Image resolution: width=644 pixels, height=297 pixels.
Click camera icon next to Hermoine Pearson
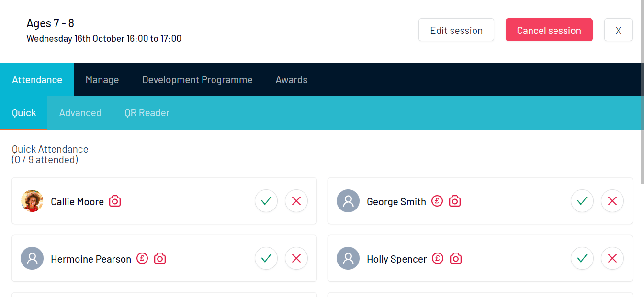(160, 259)
